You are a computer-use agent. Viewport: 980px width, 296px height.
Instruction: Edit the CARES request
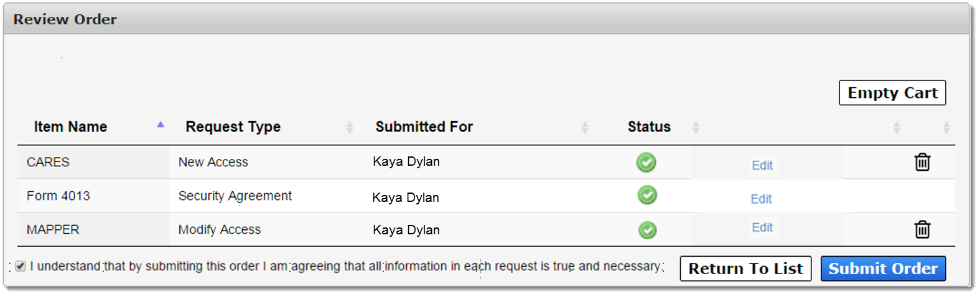(x=762, y=165)
